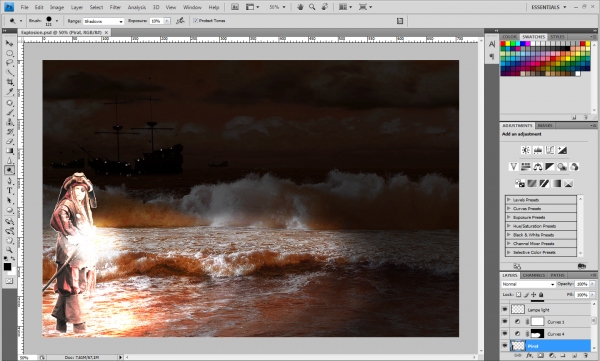Open the Image menu
Image resolution: width=600 pixels, height=361 pixels.
click(x=57, y=7)
